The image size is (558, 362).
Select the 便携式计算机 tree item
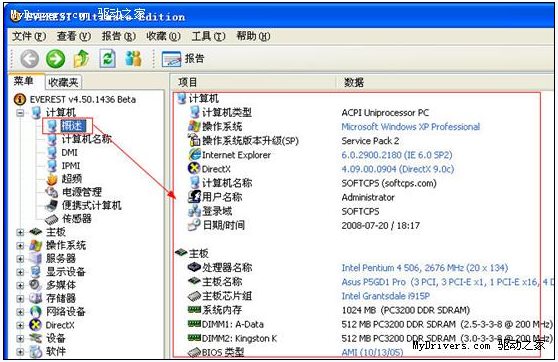click(91, 205)
